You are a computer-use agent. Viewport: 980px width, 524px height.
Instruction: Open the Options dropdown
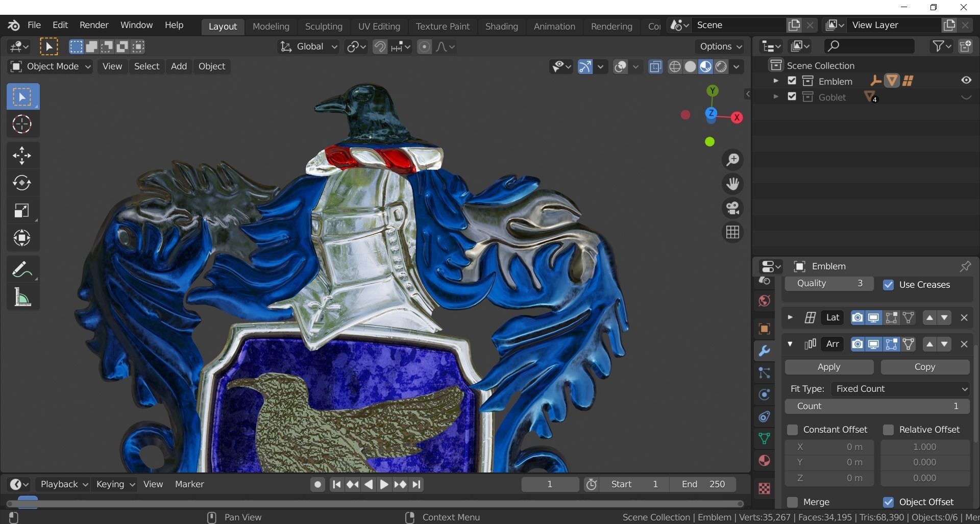[x=720, y=46]
